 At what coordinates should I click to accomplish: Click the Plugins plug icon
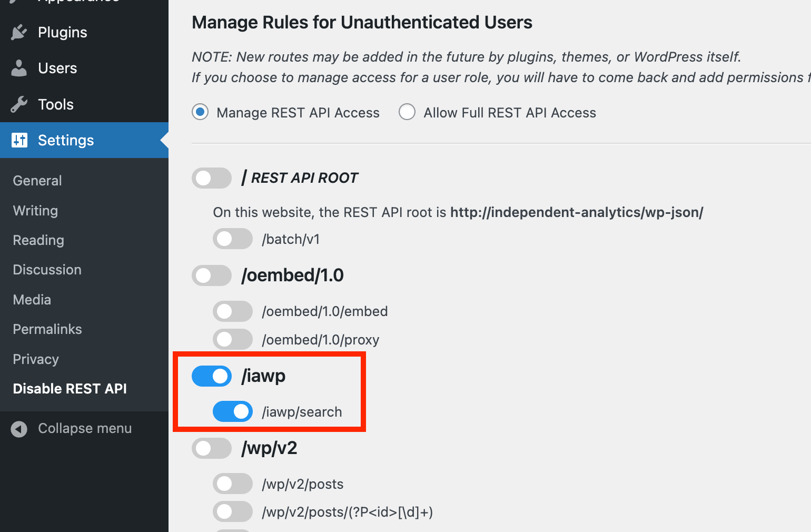tap(19, 32)
